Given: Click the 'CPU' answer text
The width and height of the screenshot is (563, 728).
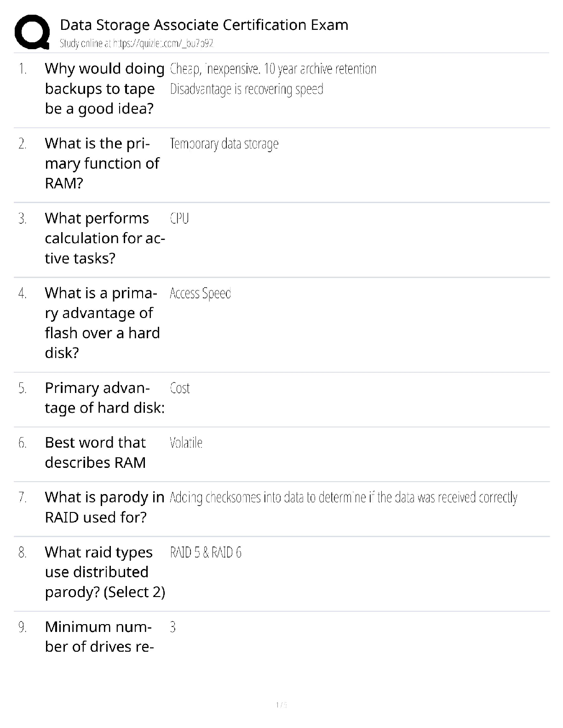Looking at the screenshot, I should pyautogui.click(x=179, y=218).
